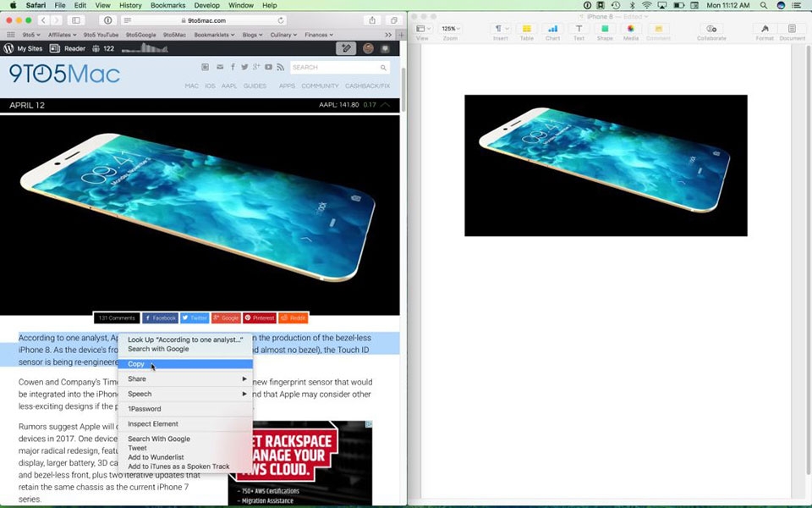
Task: Click the 131 Comments button
Action: coord(116,317)
